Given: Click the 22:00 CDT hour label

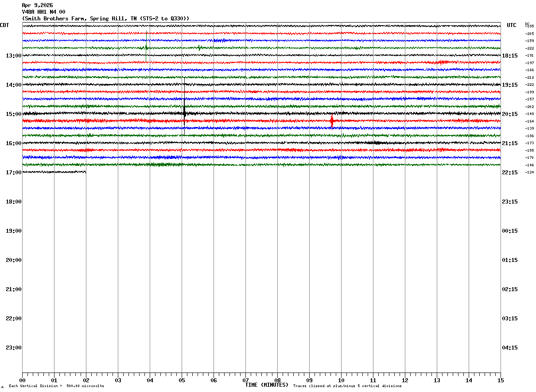Looking at the screenshot, I should click(14, 319).
